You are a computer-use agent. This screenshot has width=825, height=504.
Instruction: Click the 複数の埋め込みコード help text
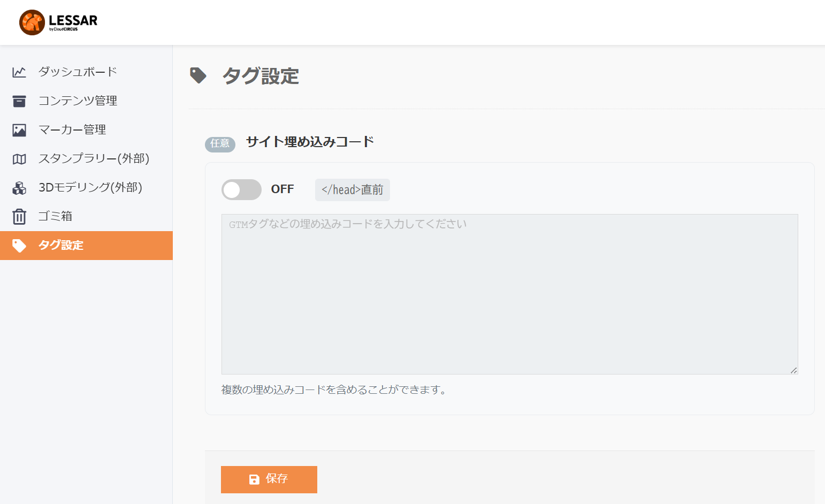click(x=334, y=390)
